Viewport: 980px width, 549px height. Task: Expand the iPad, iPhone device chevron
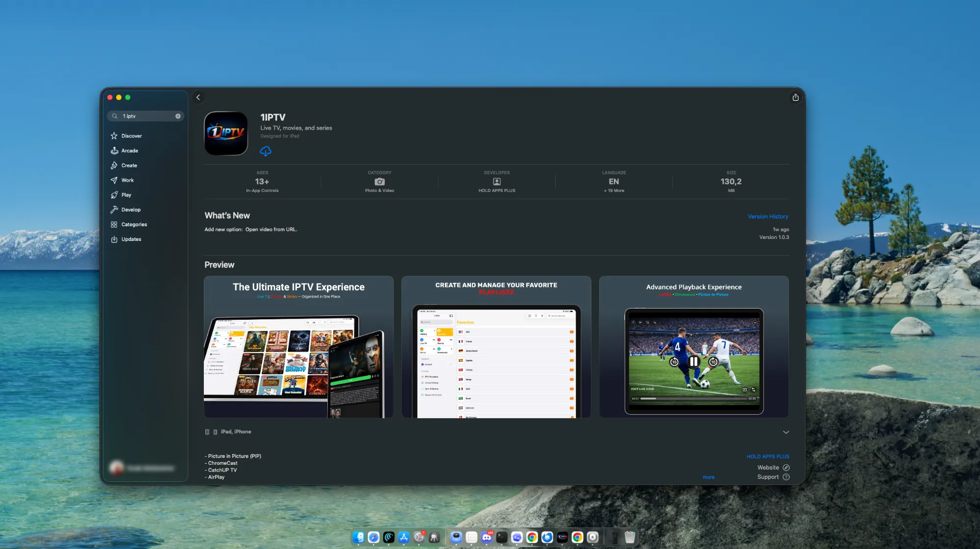point(786,432)
